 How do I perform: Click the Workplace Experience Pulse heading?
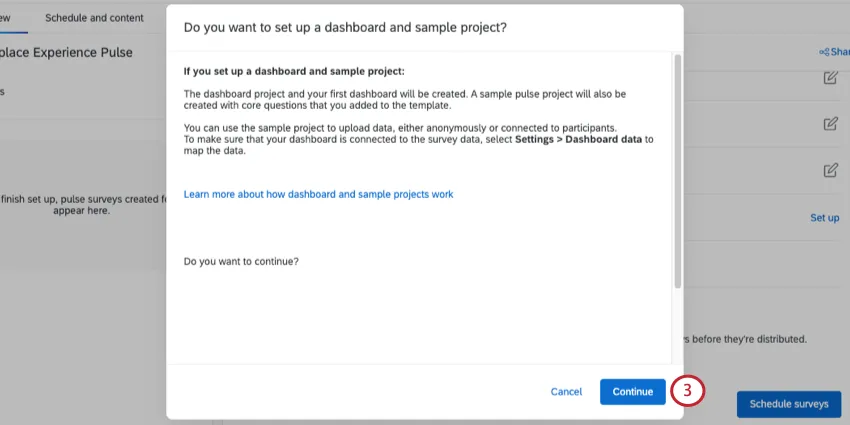66,52
